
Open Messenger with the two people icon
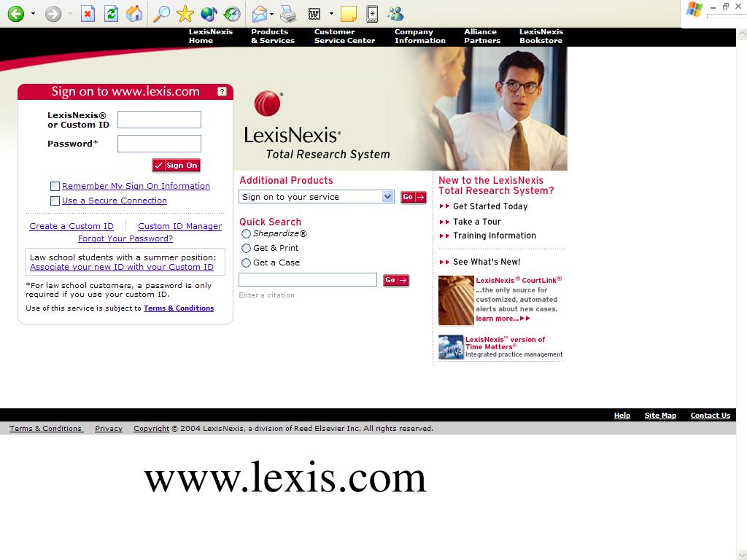pyautogui.click(x=395, y=14)
